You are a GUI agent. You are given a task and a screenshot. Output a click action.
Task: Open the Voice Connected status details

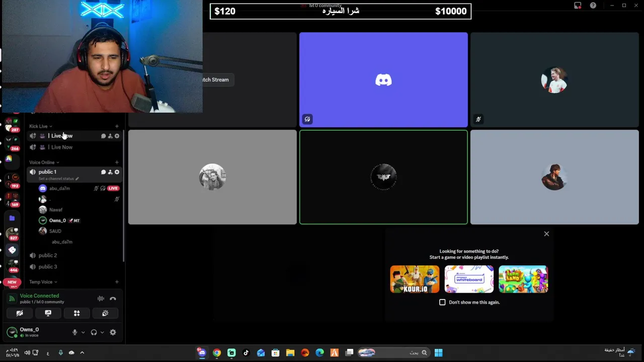click(x=39, y=296)
